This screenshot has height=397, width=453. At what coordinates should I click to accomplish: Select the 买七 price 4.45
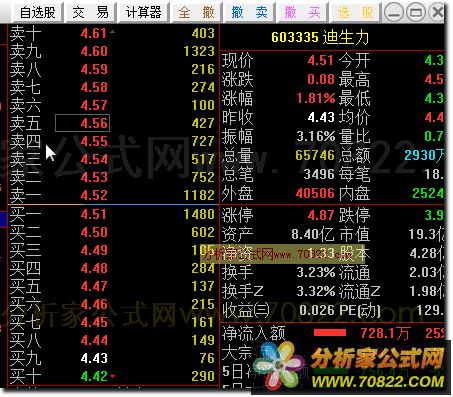[x=94, y=322]
